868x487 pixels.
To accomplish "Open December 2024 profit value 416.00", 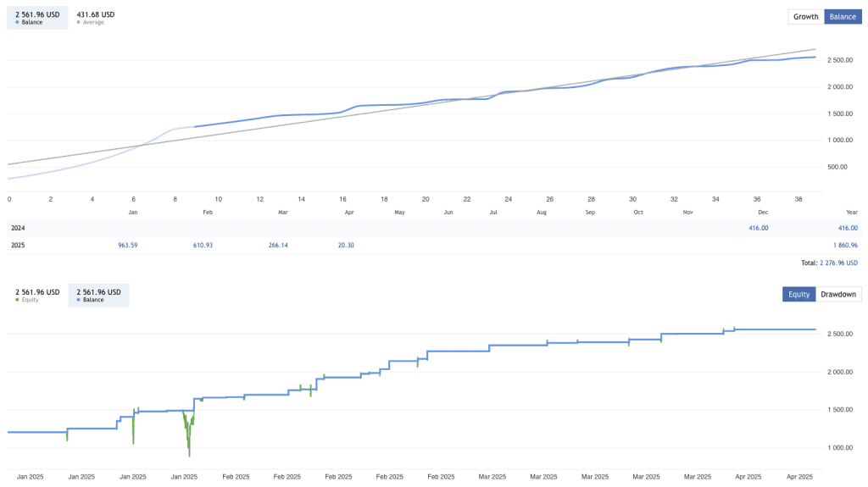I will (x=759, y=228).
